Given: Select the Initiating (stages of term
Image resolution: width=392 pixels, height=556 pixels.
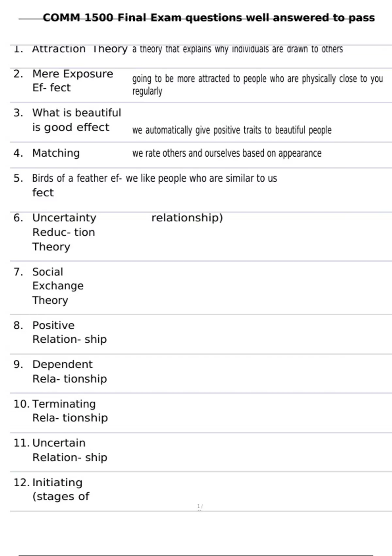Looking at the screenshot, I should (60, 489).
